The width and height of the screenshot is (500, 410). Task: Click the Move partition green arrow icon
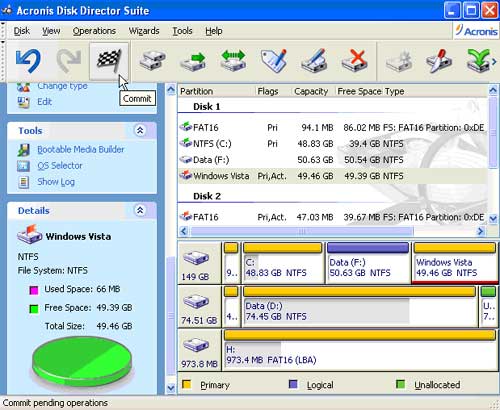(193, 61)
